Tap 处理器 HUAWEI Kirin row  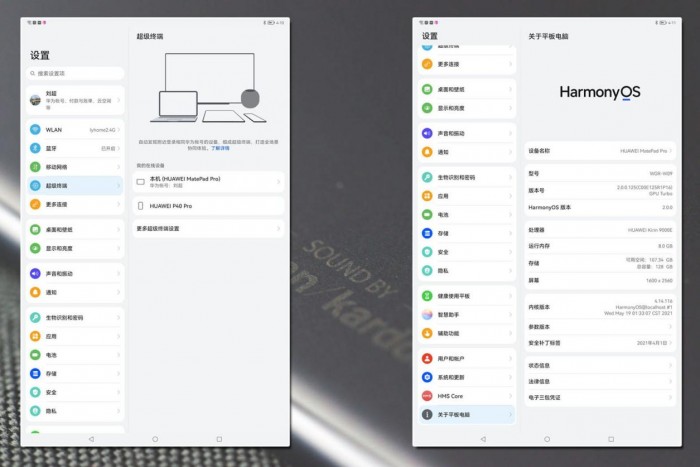600,230
